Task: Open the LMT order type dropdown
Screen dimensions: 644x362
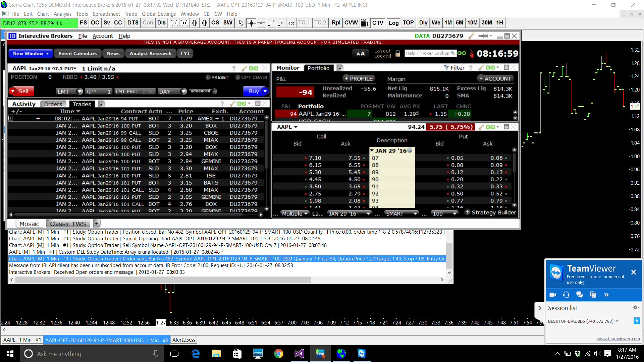Action: tap(79, 91)
